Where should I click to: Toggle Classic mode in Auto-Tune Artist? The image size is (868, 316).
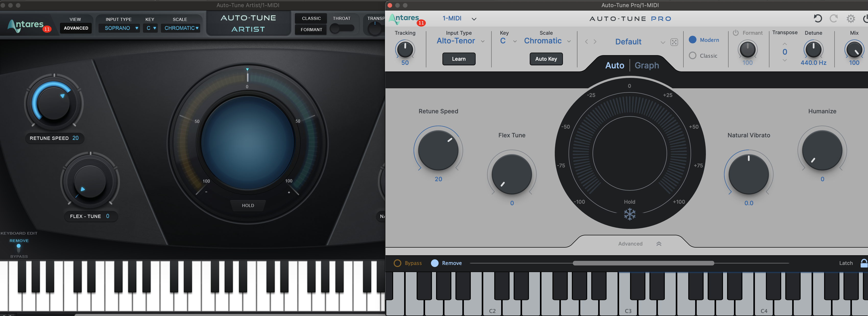pyautogui.click(x=311, y=19)
